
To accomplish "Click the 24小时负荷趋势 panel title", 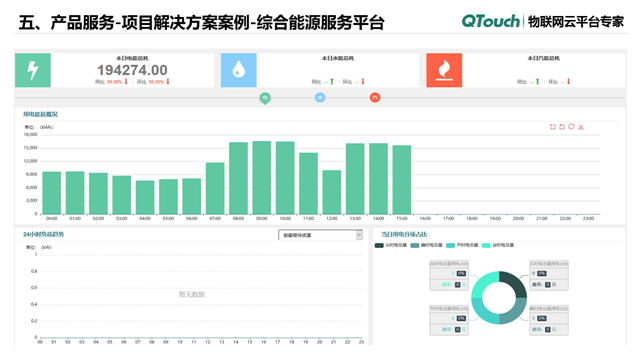I will [43, 234].
